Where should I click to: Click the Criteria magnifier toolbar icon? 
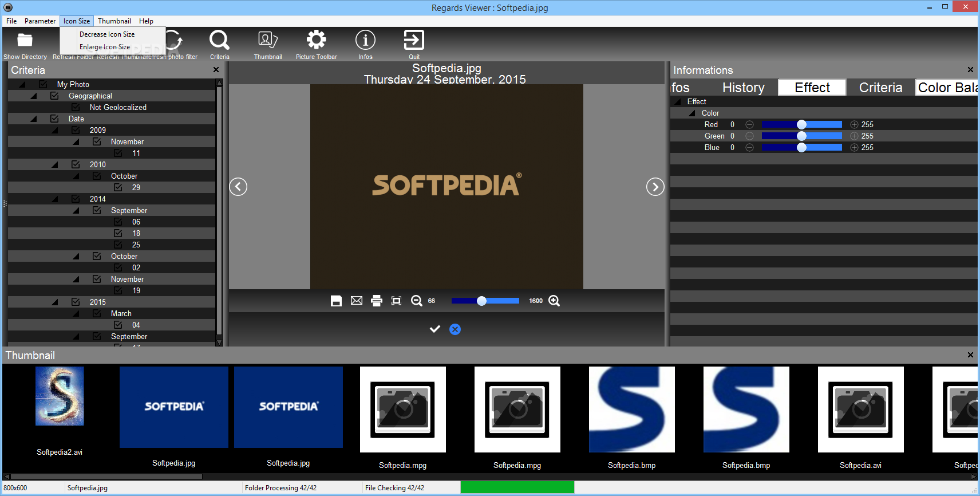click(x=219, y=40)
